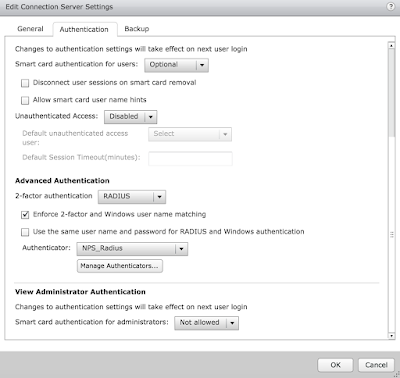Switch to the General tab

pyautogui.click(x=30, y=29)
